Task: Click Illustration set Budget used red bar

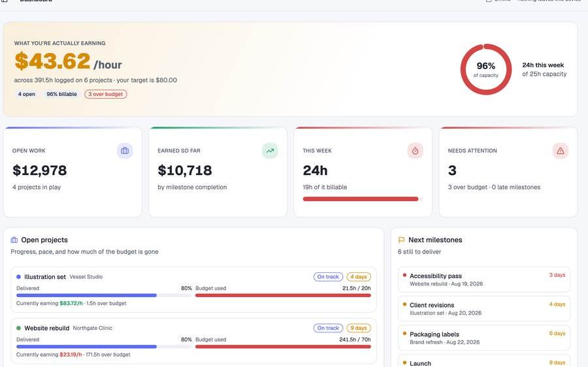Action: coord(283,295)
